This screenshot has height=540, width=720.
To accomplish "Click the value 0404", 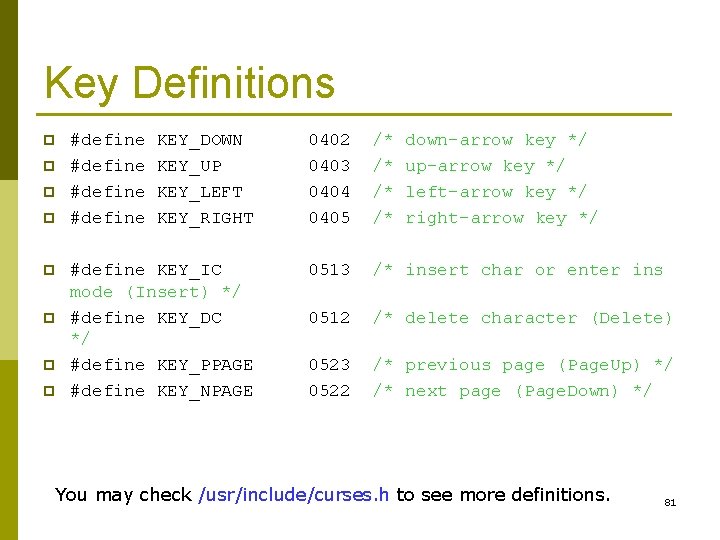I will [329, 191].
